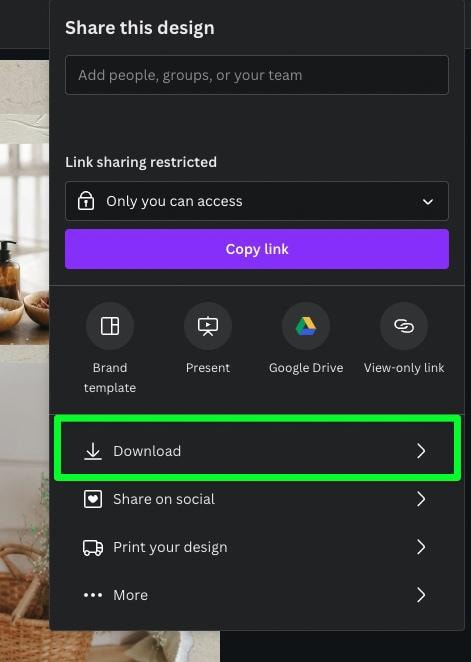Click the Share on social heart icon
Image resolution: width=471 pixels, height=662 pixels.
(x=93, y=499)
